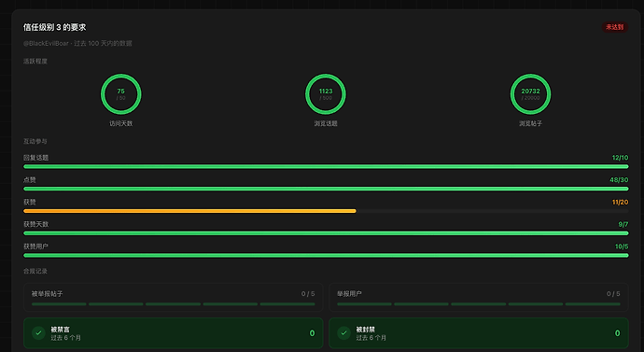The height and width of the screenshot is (352, 644).
Task: Click the 点赞 green progress bar
Action: 326,189
